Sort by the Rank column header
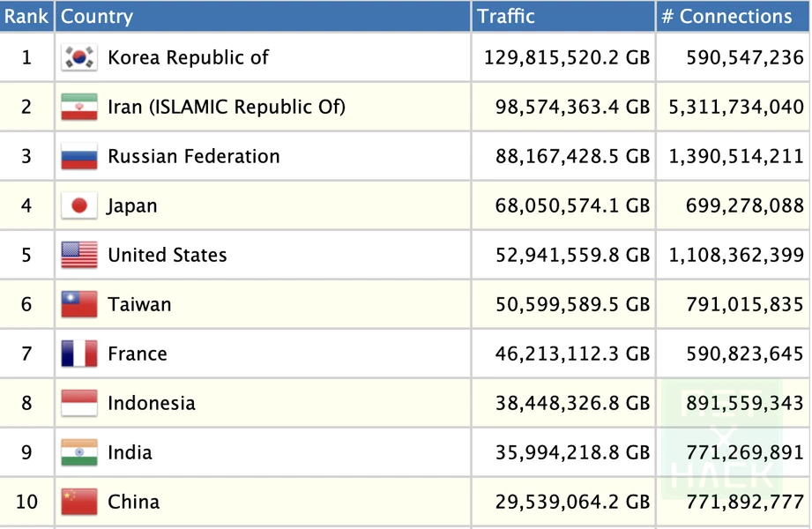This screenshot has height=529, width=812. tap(26, 16)
